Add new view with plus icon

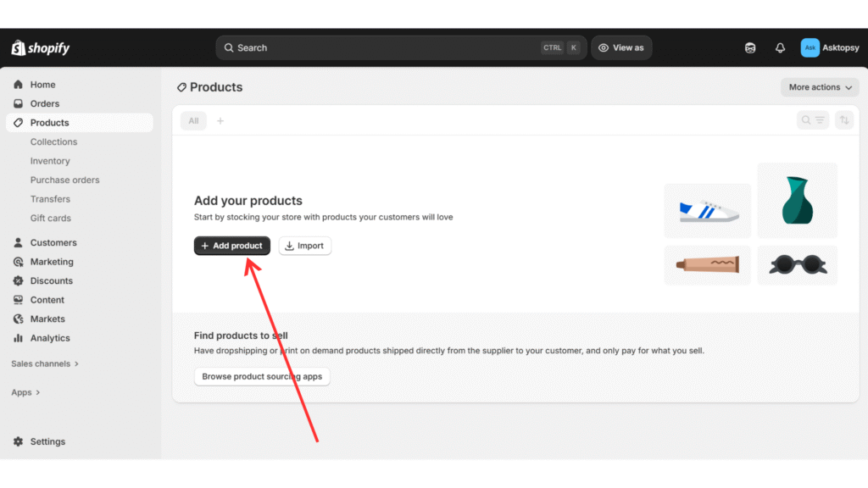220,121
